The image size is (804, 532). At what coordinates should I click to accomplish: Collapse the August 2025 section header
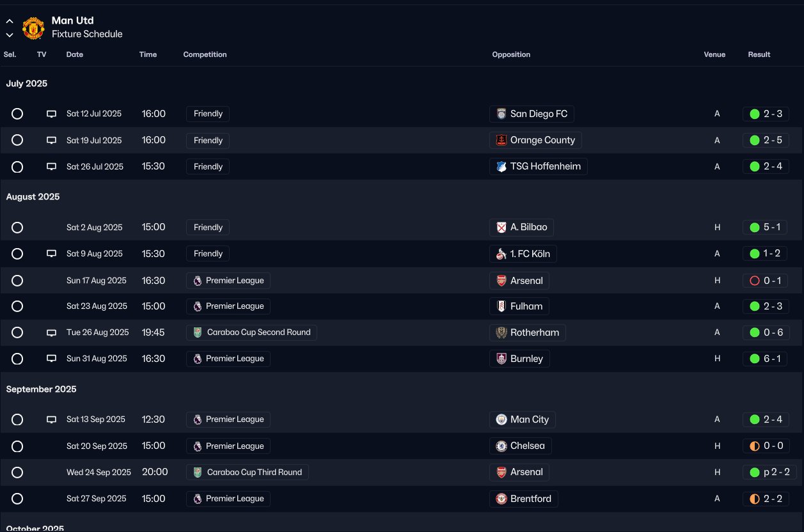point(33,197)
